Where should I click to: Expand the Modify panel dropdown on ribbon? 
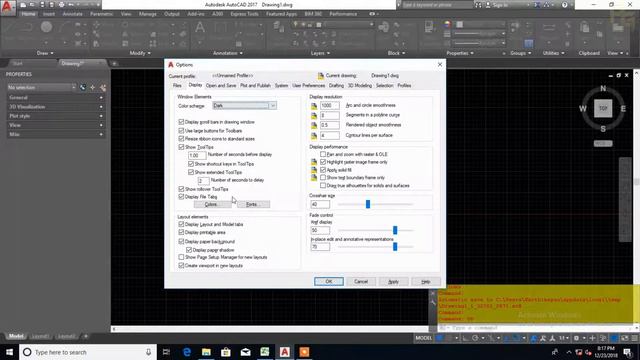[140, 53]
